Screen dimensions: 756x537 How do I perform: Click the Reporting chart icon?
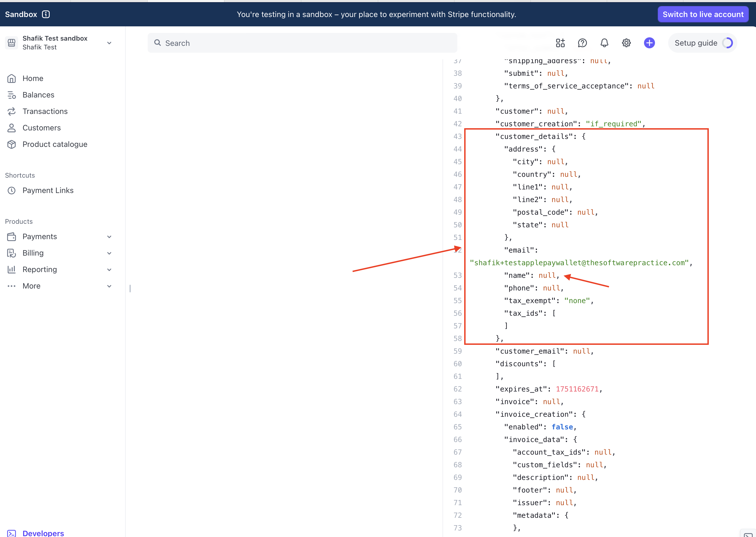(x=12, y=270)
